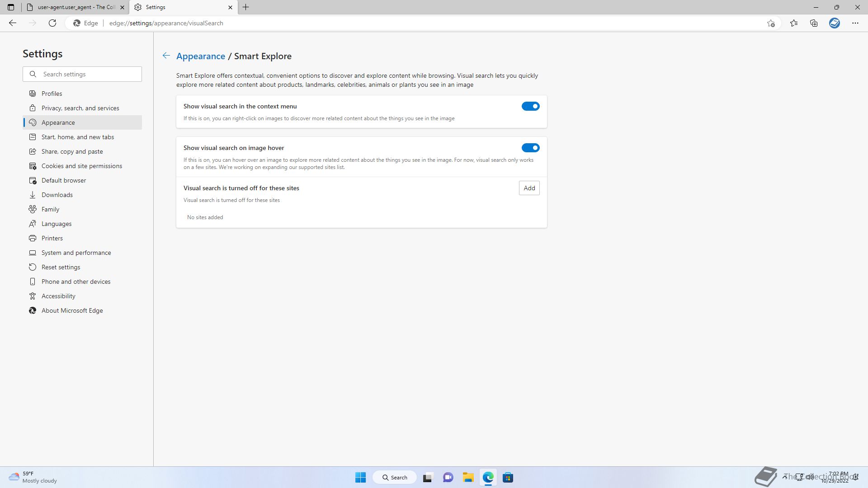868x488 pixels.
Task: Click the Cookies and site permissions icon
Action: pyautogui.click(x=33, y=166)
